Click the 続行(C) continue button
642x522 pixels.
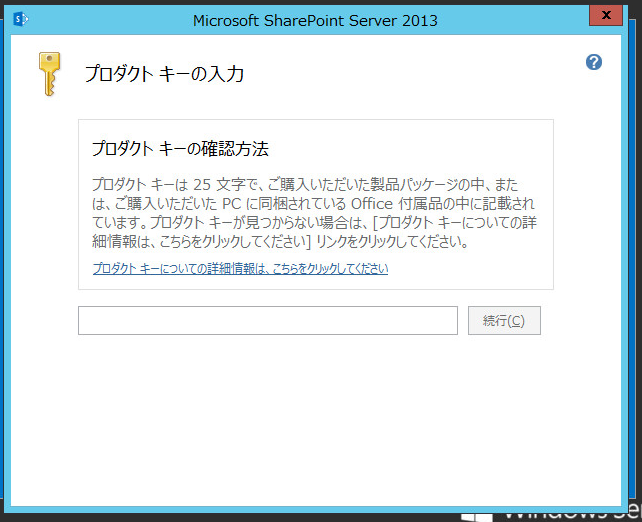pos(504,320)
